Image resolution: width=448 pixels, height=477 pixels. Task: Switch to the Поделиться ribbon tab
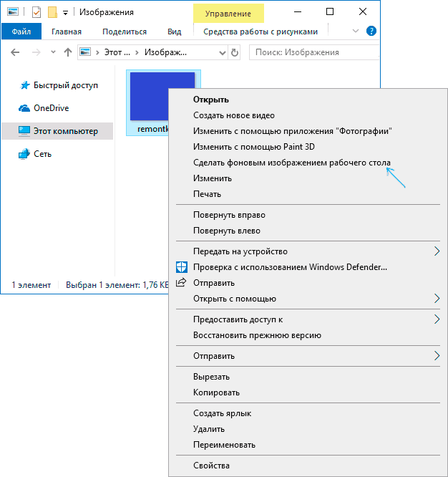click(124, 32)
